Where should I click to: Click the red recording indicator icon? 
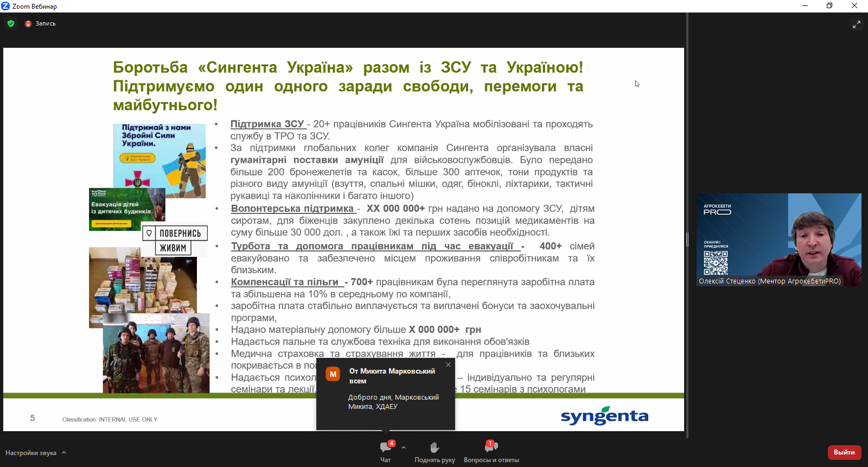(x=28, y=23)
